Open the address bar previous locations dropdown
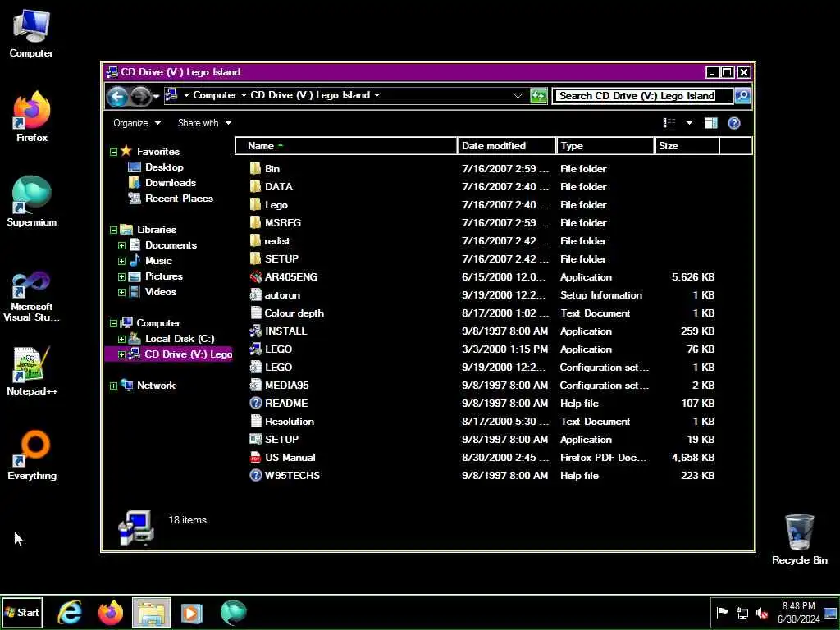This screenshot has height=630, width=840. click(x=518, y=96)
